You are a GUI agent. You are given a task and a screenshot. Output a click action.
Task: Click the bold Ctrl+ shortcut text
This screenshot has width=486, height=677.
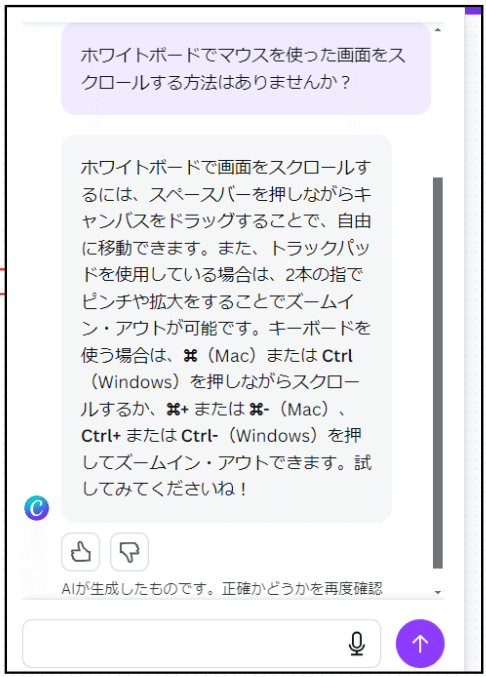point(101,436)
